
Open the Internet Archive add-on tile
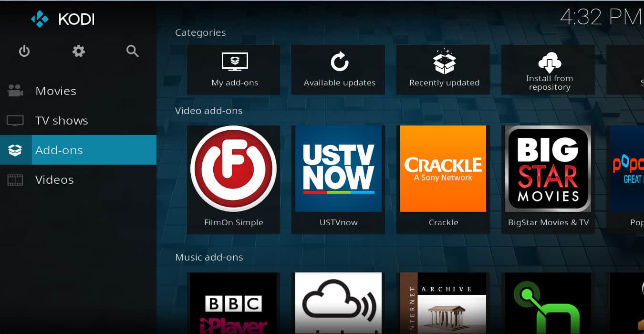[x=444, y=303]
